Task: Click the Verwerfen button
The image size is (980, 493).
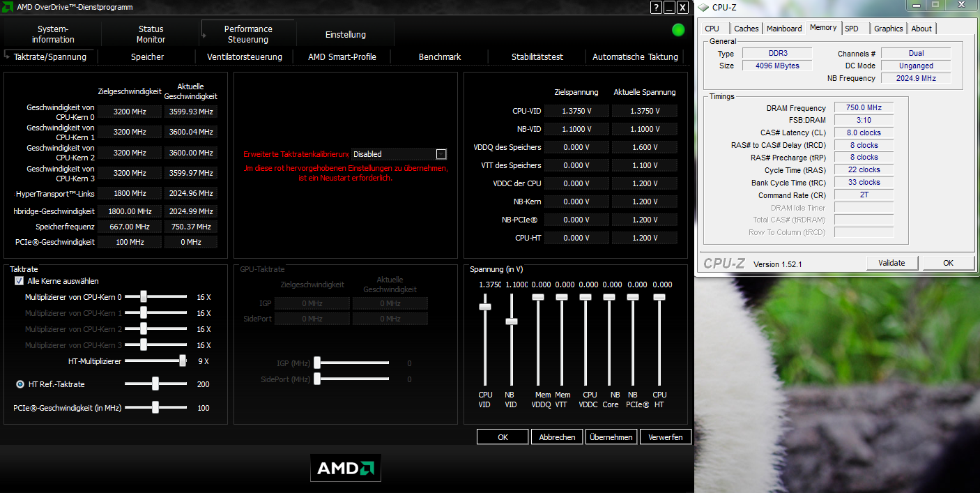Action: 666,437
